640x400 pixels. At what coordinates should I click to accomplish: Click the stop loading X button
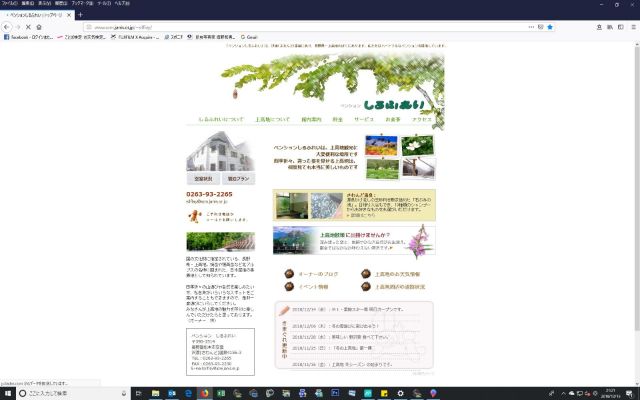(33, 27)
